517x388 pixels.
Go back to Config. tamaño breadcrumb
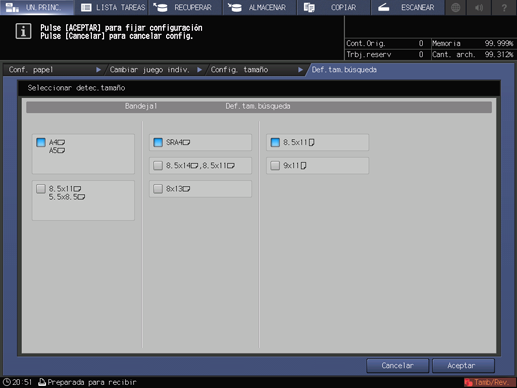point(255,70)
